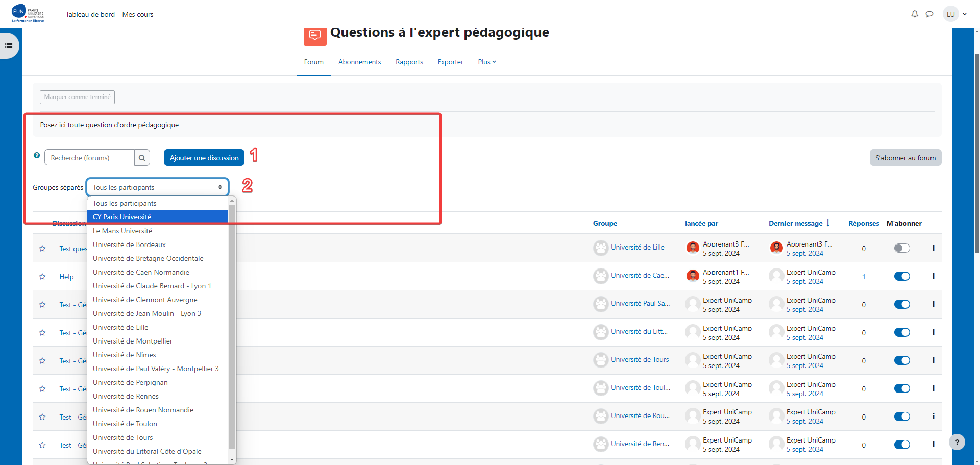Disable subscription for Université de Toul... discussion
Viewport: 980px width, 465px height.
(902, 388)
